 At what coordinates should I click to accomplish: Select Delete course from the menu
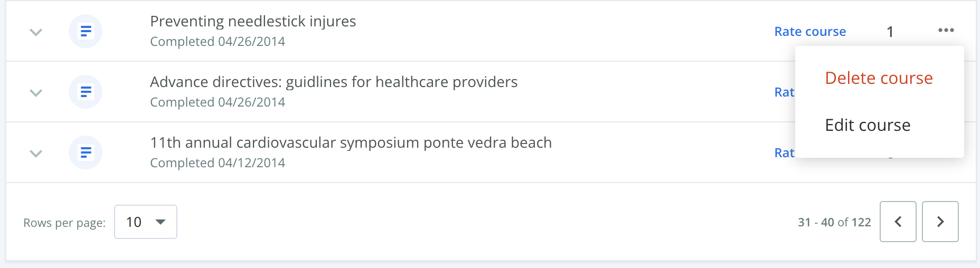879,78
